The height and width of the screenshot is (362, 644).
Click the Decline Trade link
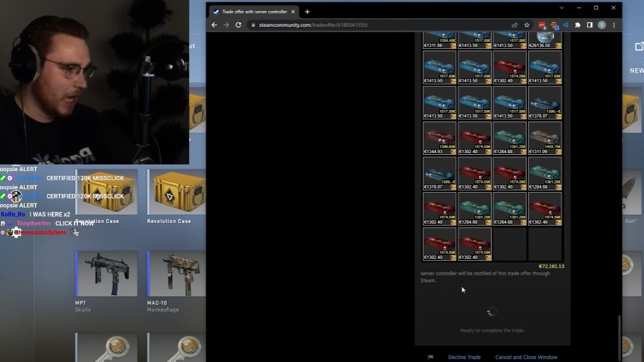click(x=464, y=357)
